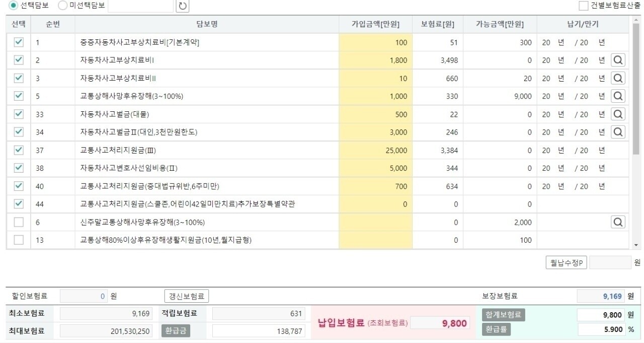Screen dimensions: 644x343
Task: Click the 월납수정P button
Action: pyautogui.click(x=566, y=262)
